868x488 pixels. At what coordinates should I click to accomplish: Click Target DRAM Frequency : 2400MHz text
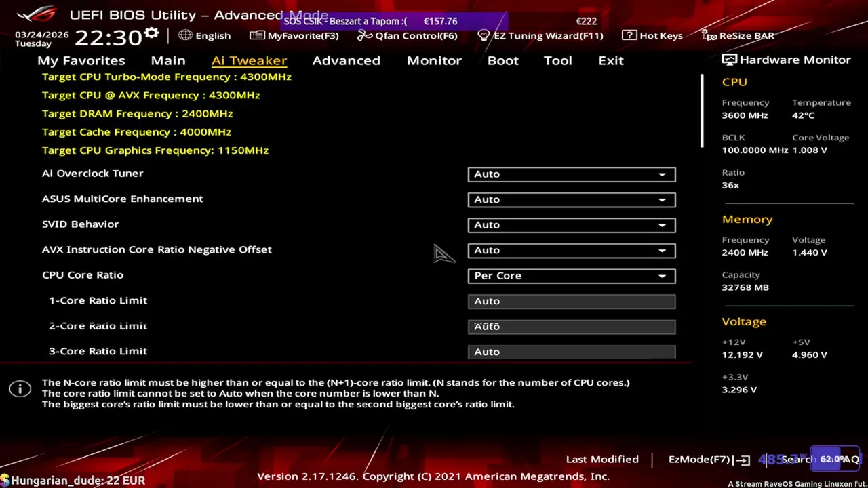[138, 113]
